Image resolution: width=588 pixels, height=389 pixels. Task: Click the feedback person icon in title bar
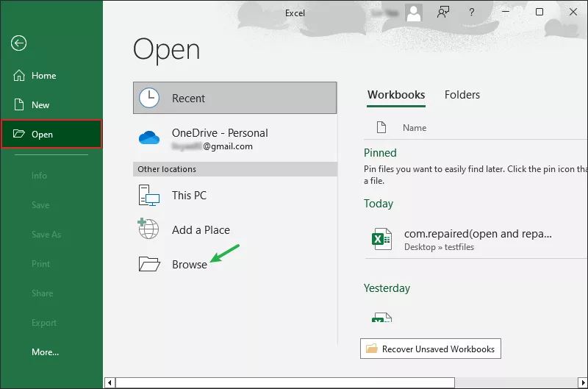(x=443, y=12)
